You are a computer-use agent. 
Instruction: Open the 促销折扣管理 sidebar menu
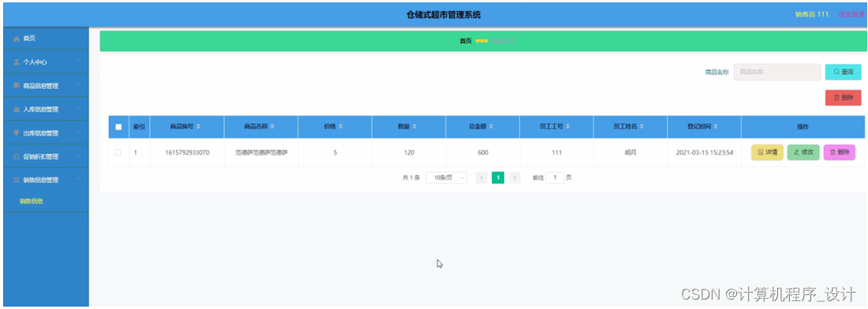[46, 156]
